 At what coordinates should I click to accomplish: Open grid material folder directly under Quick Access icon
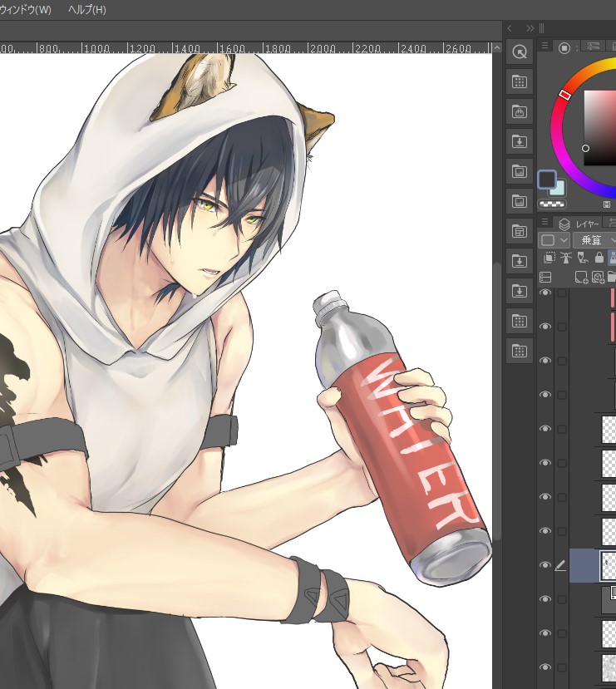click(520, 81)
